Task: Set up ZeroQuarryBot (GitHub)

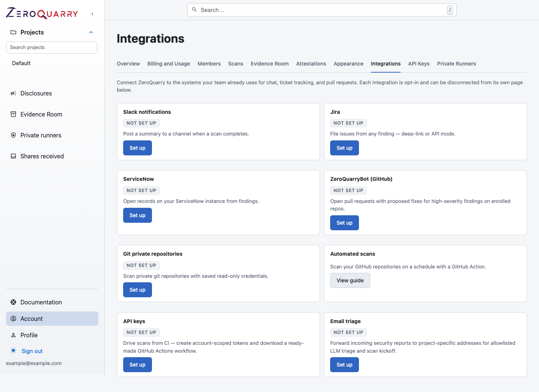Action: [x=344, y=223]
